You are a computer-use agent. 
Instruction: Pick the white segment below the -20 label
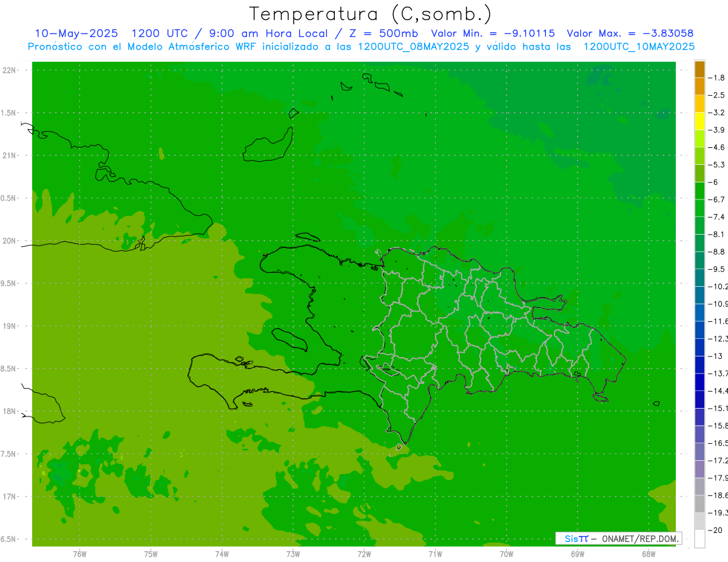pyautogui.click(x=699, y=538)
